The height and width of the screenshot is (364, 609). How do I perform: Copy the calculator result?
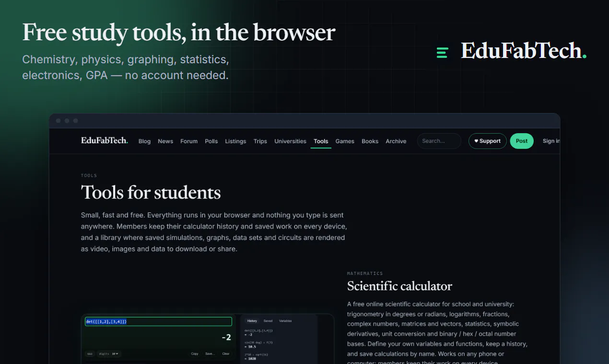[x=195, y=354]
